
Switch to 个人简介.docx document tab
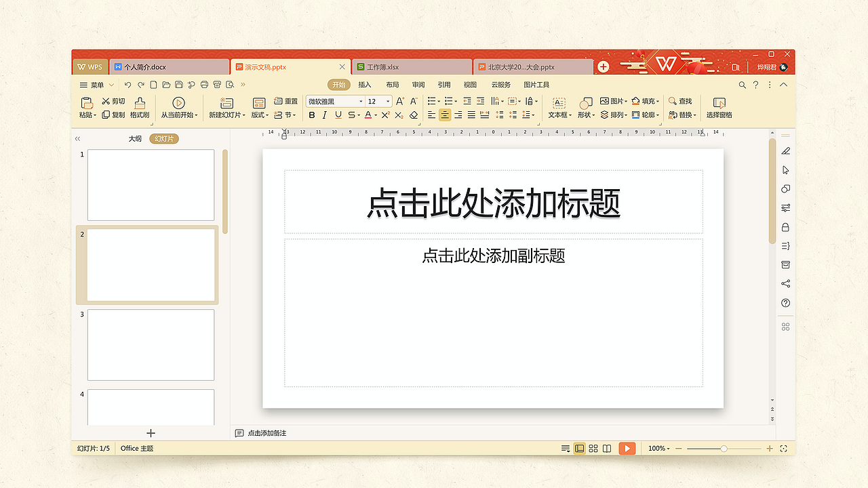(170, 67)
